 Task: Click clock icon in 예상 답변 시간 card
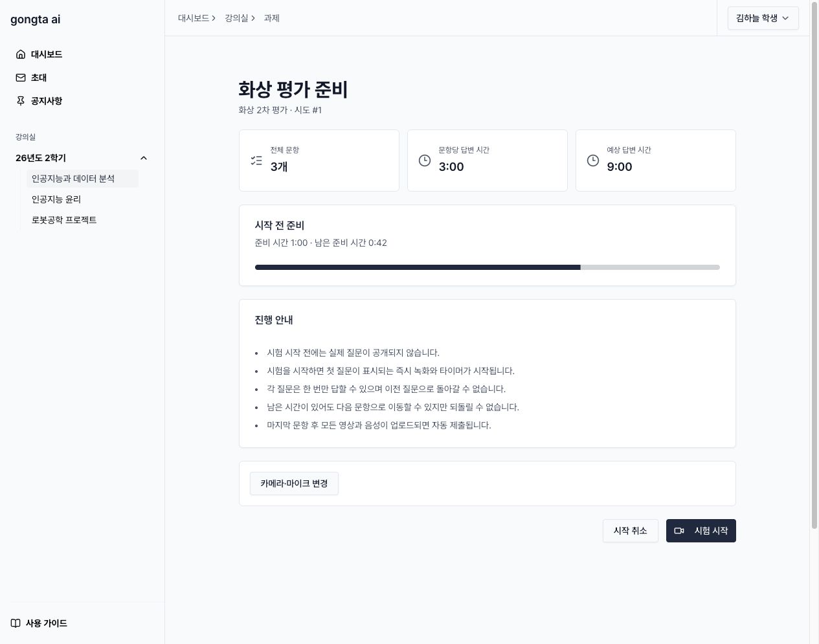593,161
